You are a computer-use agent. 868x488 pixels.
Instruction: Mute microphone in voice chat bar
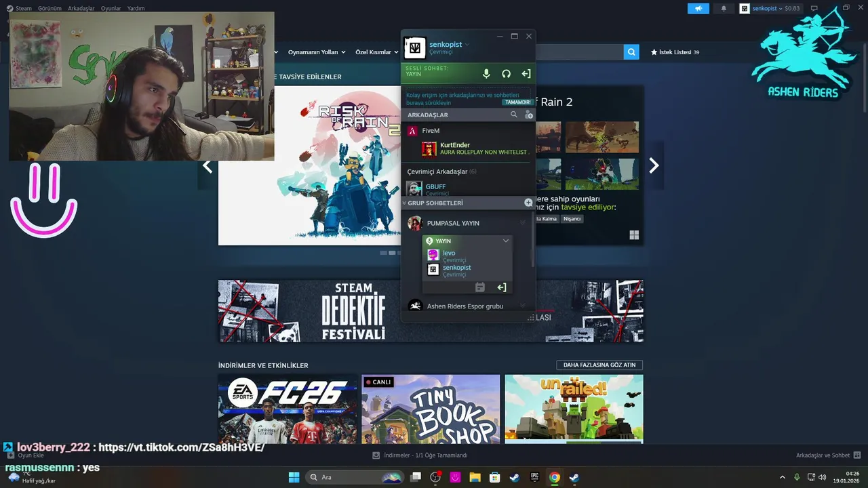[x=486, y=74]
